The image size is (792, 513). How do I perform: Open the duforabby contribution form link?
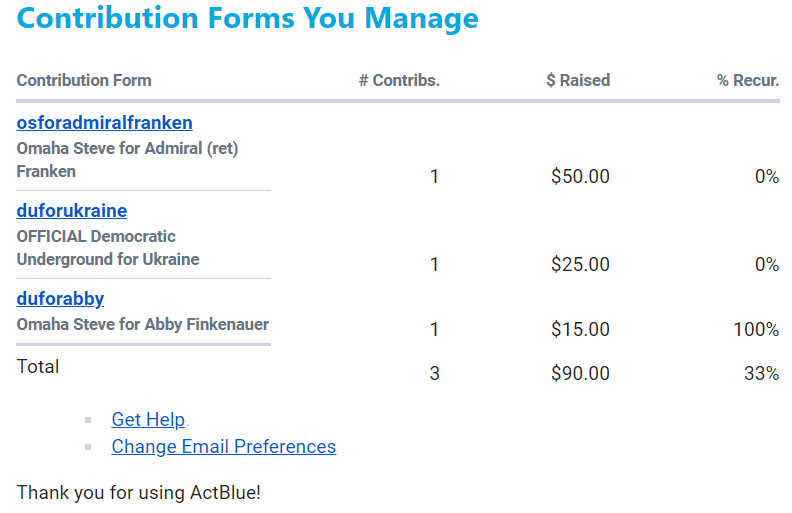60,299
